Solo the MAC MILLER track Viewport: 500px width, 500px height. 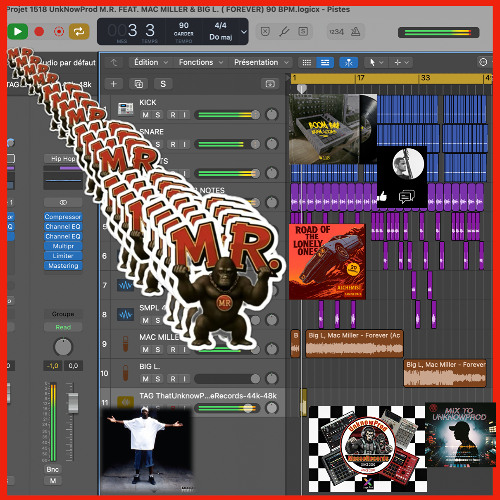point(158,349)
